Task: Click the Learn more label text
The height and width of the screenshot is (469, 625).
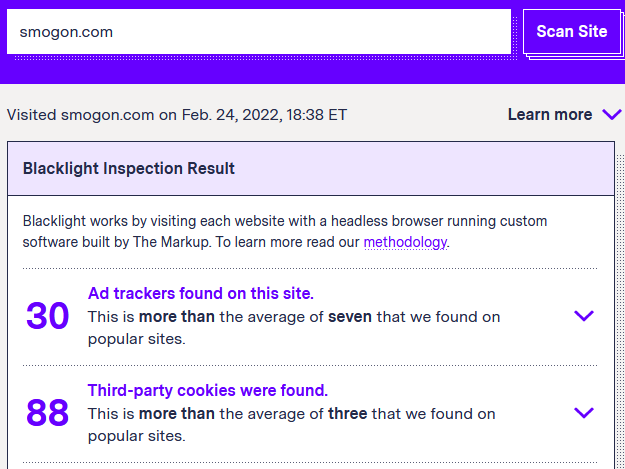Action: point(549,115)
